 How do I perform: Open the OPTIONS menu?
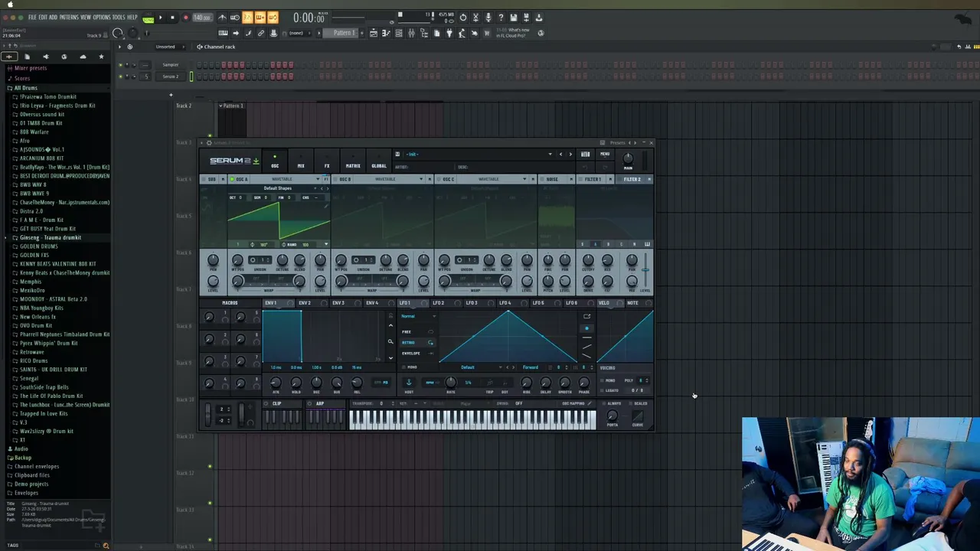(102, 17)
